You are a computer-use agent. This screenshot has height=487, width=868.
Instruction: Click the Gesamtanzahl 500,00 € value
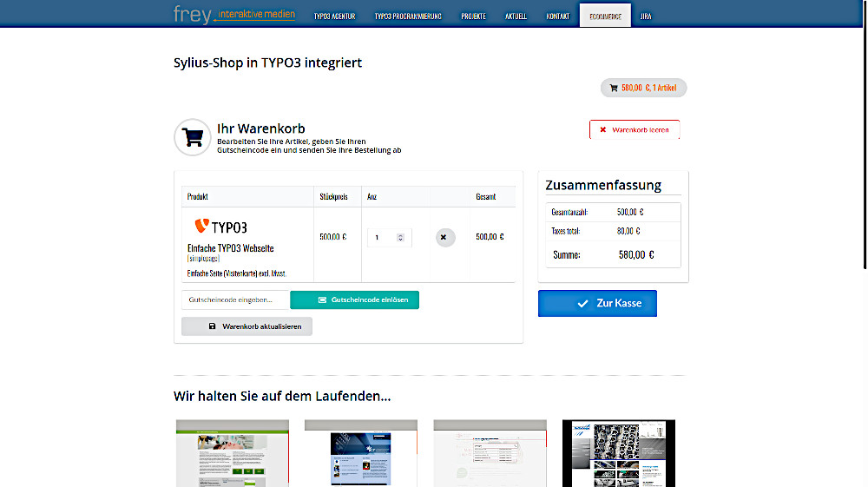coord(630,212)
